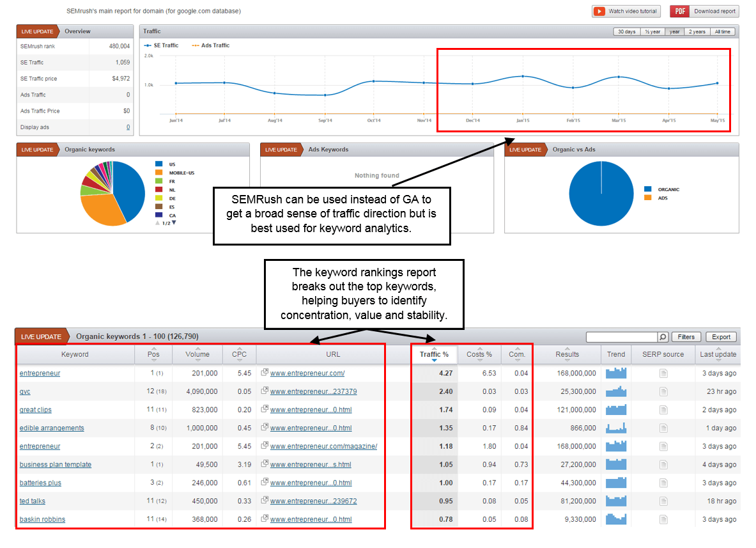Select the 30 days traffic range
This screenshot has height=548, width=756.
626,32
